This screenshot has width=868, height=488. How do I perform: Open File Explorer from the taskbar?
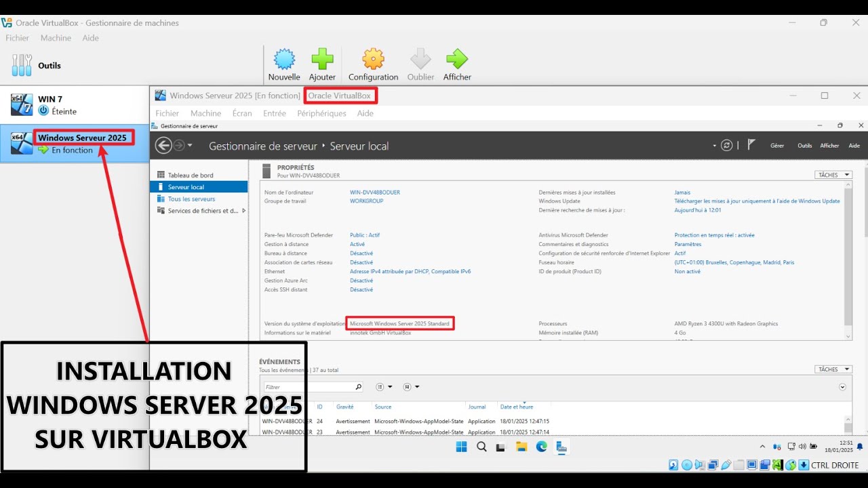521,447
